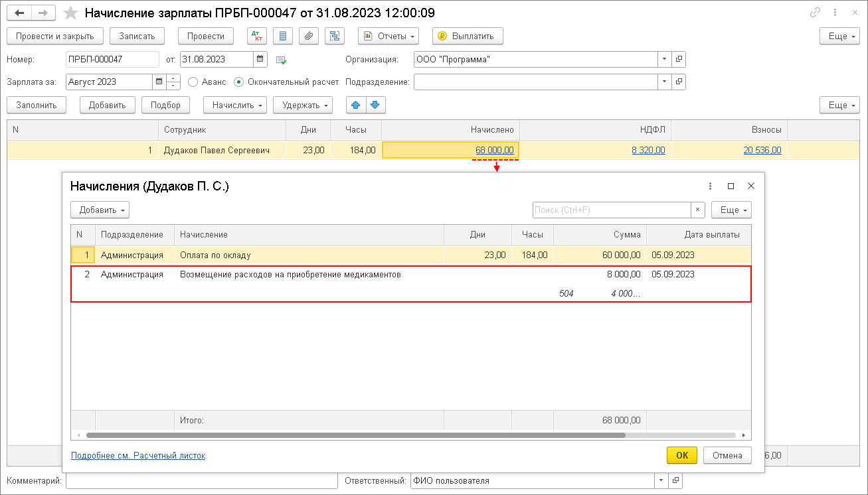Click the Сотрудник column header

click(222, 130)
